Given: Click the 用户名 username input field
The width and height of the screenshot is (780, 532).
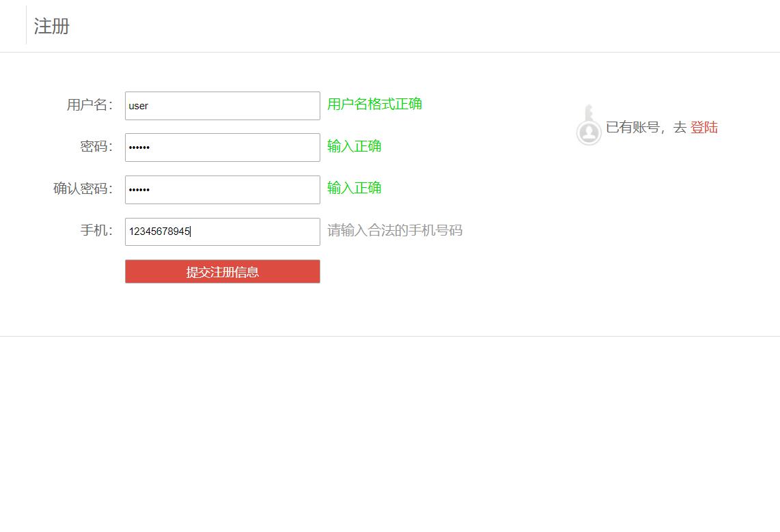Looking at the screenshot, I should [222, 105].
